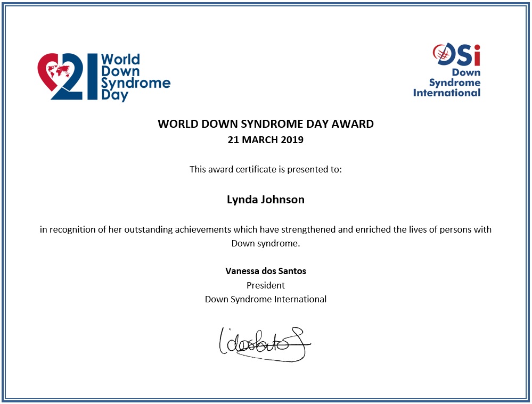Click 'This award certificate is presented to:' line

[x=266, y=169]
